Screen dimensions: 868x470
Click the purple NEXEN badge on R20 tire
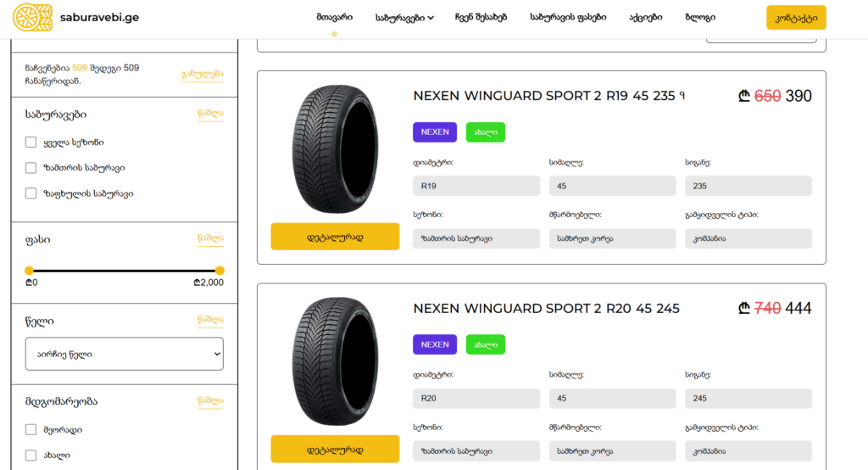tap(434, 344)
